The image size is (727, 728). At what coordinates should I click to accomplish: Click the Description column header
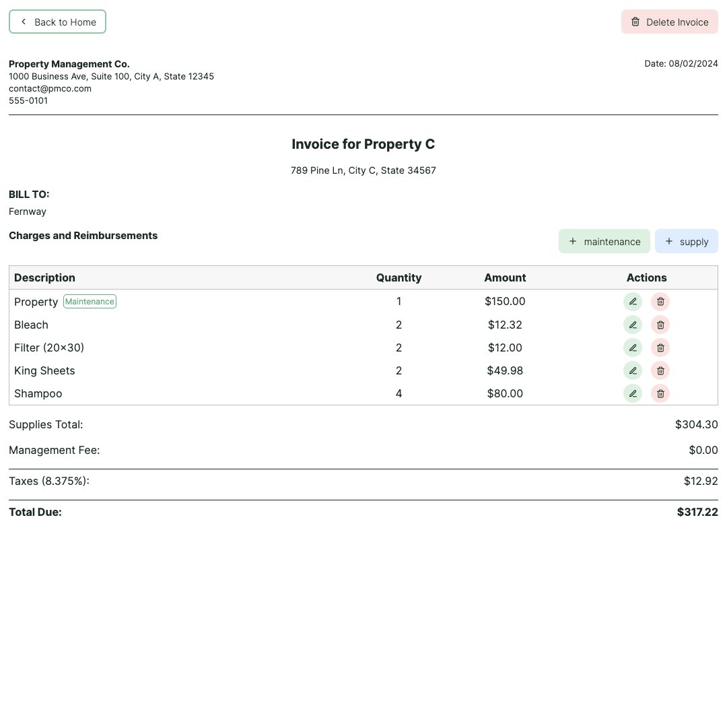(x=44, y=277)
